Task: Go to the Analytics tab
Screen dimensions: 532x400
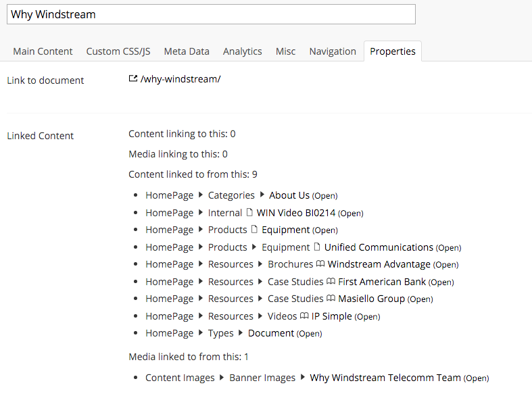Action: click(242, 51)
